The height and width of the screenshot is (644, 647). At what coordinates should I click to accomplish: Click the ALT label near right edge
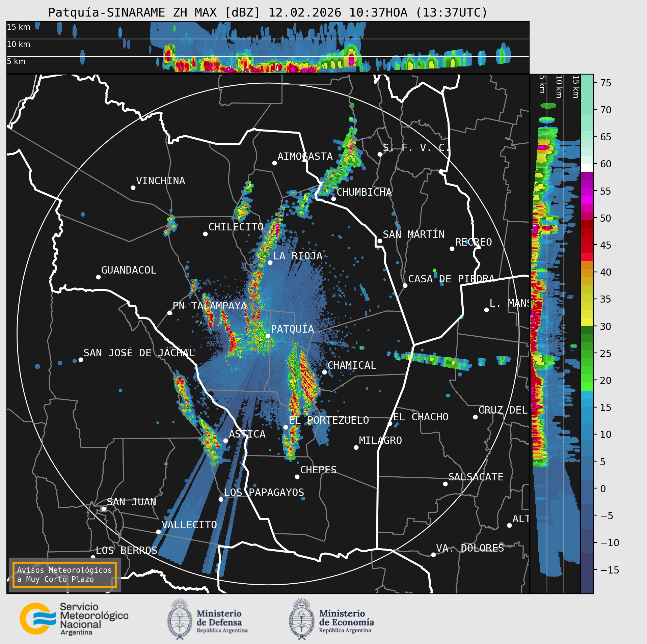coord(521,519)
